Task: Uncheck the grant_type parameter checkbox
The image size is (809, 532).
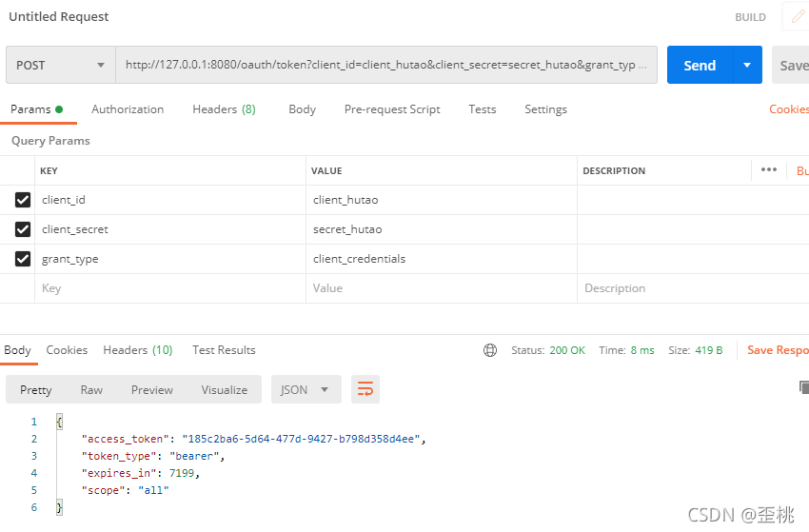Action: (23, 259)
